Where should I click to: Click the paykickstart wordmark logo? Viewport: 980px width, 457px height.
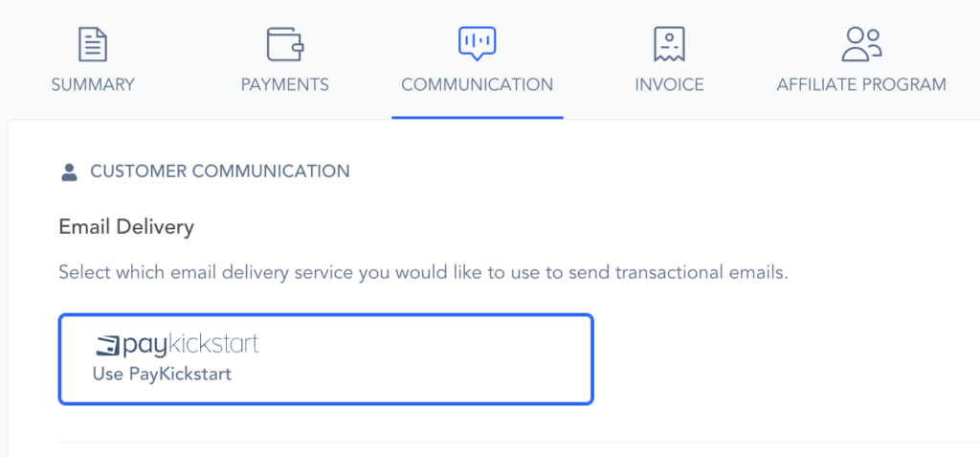pos(189,346)
